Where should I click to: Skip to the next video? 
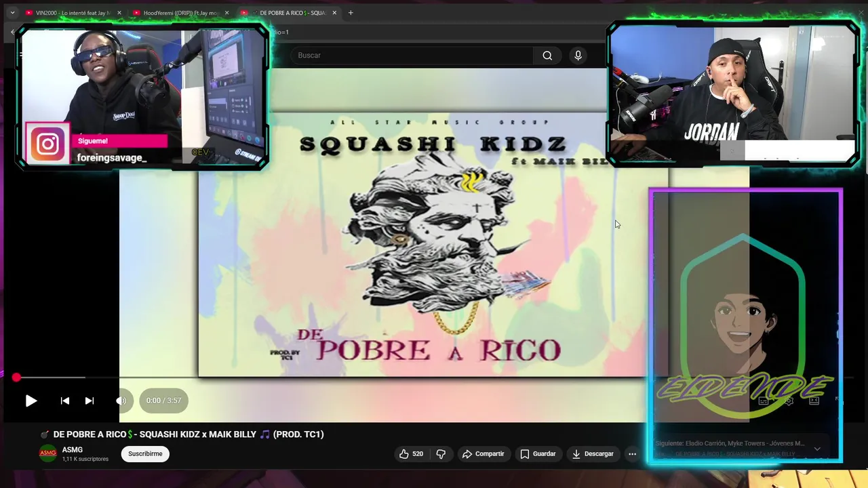(x=89, y=401)
